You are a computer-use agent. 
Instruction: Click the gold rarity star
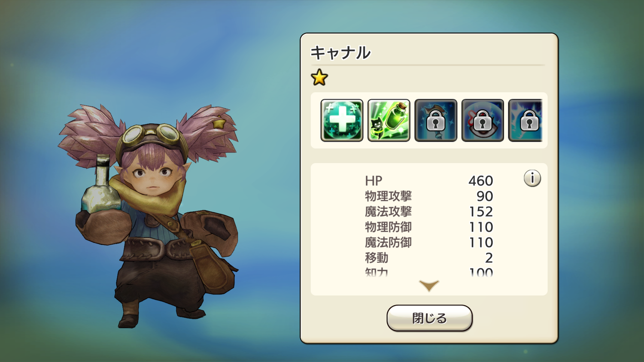[x=319, y=78]
